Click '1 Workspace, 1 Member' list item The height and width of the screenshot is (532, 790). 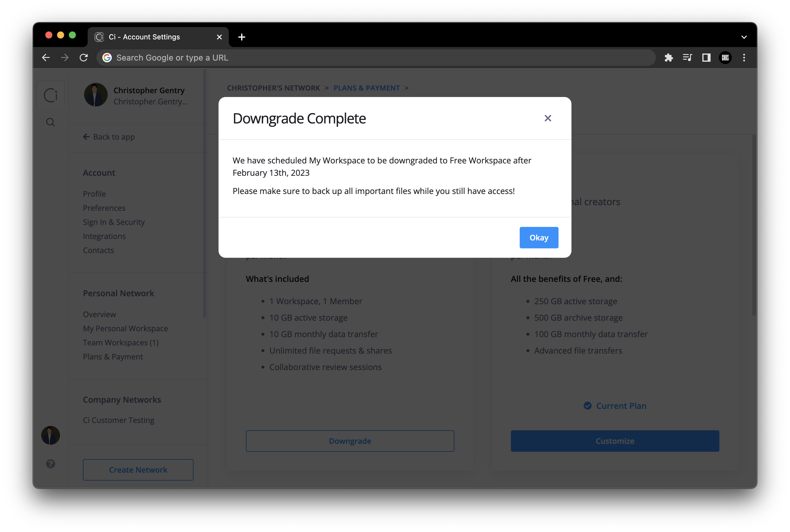(316, 301)
